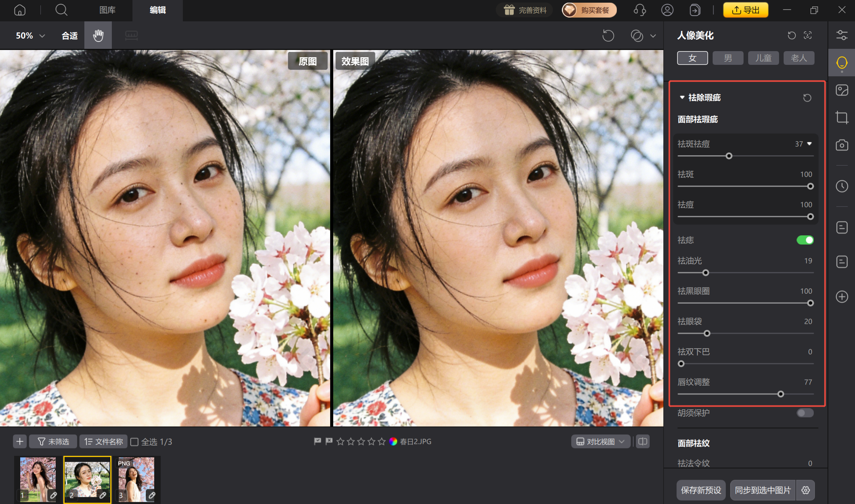Turn off the 祛痣 toggle
Viewport: 855px width, 504px height.
click(x=805, y=240)
